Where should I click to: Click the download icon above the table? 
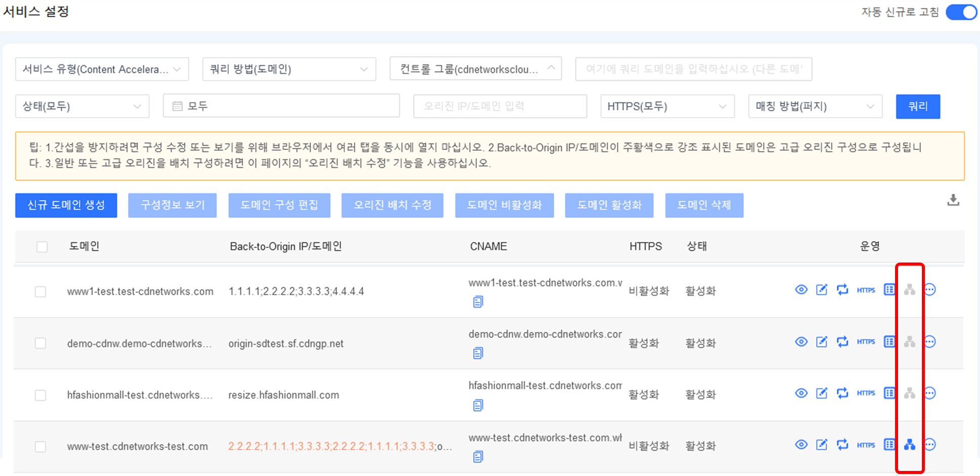pyautogui.click(x=953, y=200)
